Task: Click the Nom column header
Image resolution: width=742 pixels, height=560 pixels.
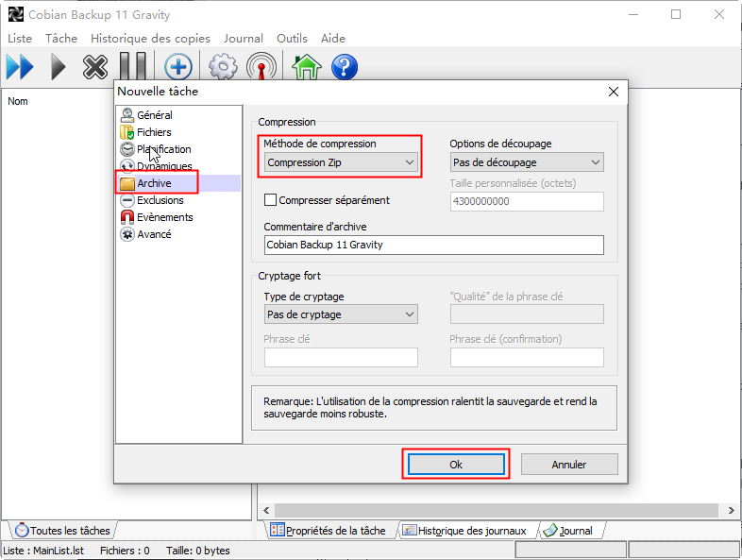Action: (18, 101)
